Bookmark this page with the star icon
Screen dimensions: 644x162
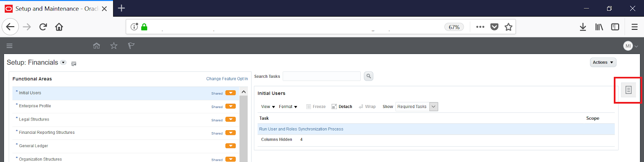[508, 27]
